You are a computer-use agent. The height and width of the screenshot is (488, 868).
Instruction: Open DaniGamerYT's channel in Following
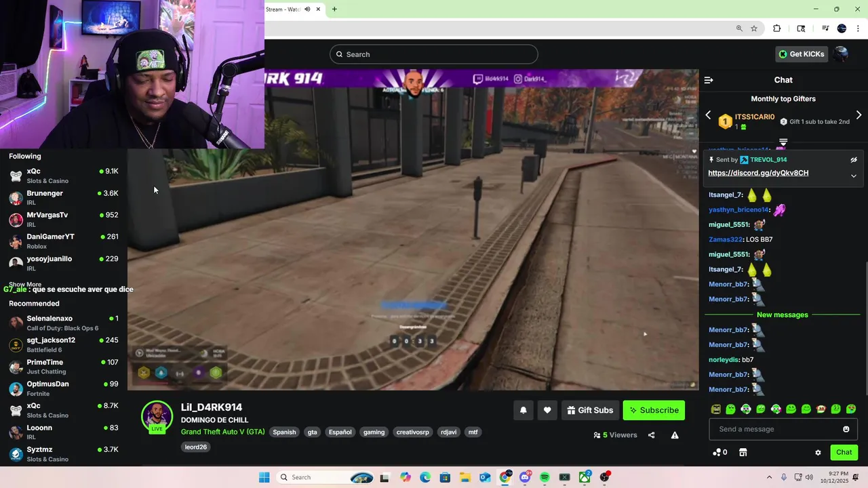coord(64,241)
